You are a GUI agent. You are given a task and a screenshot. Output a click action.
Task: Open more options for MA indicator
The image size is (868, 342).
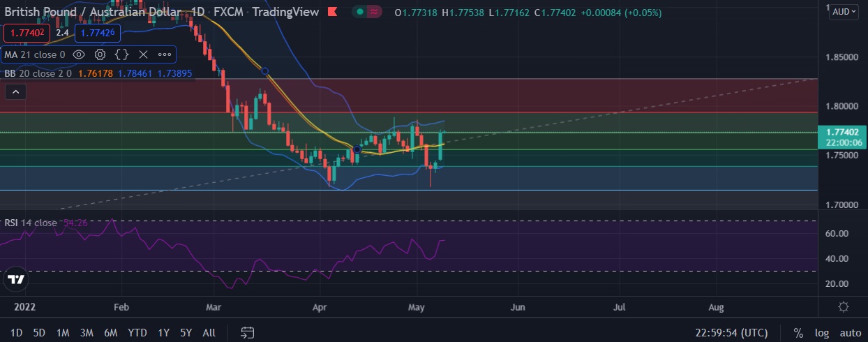pyautogui.click(x=165, y=54)
